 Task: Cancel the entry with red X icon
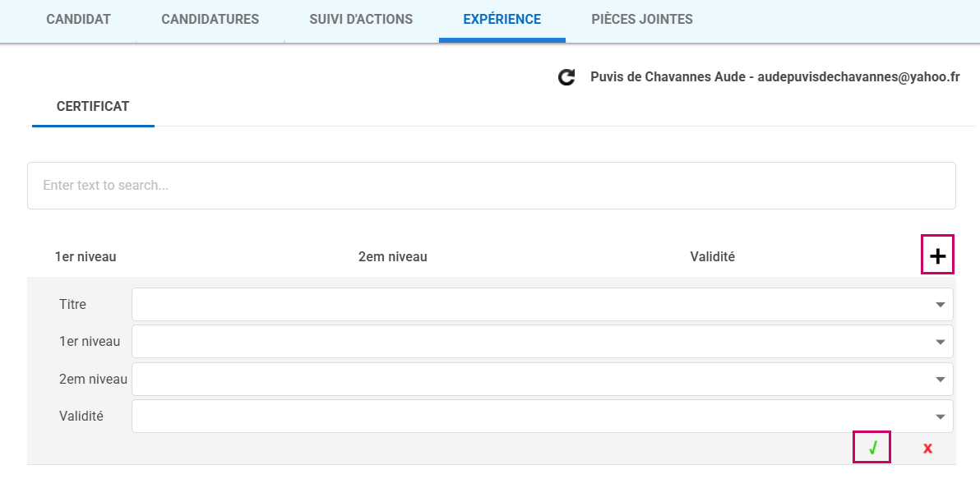[x=927, y=448]
